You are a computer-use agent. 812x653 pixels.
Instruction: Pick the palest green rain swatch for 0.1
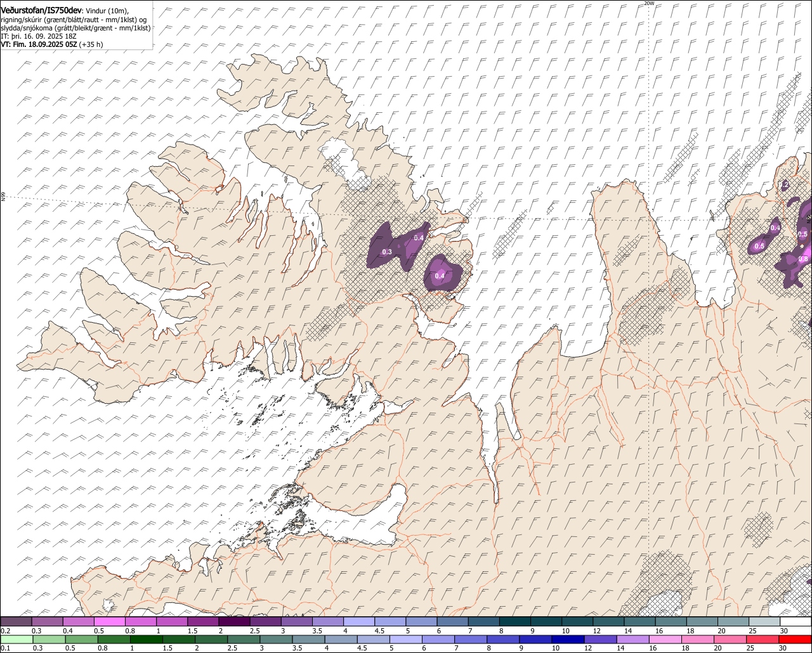click(16, 639)
